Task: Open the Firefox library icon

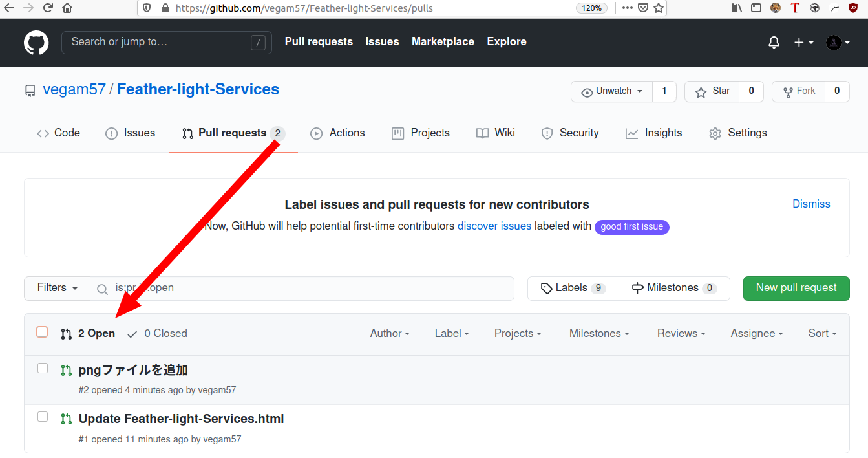Action: tap(737, 8)
